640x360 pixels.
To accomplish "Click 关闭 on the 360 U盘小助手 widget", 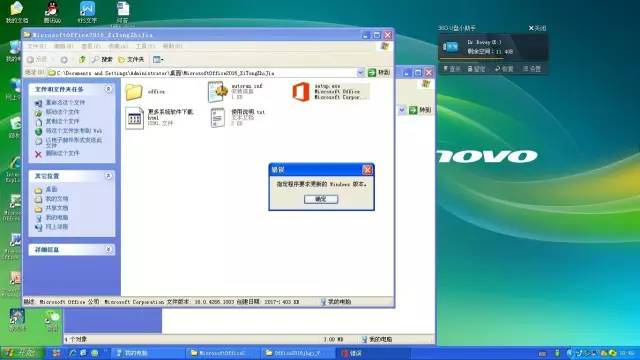I will pyautogui.click(x=537, y=28).
